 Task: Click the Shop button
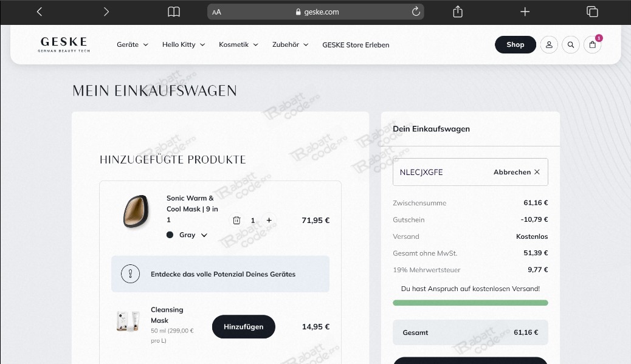(x=515, y=44)
